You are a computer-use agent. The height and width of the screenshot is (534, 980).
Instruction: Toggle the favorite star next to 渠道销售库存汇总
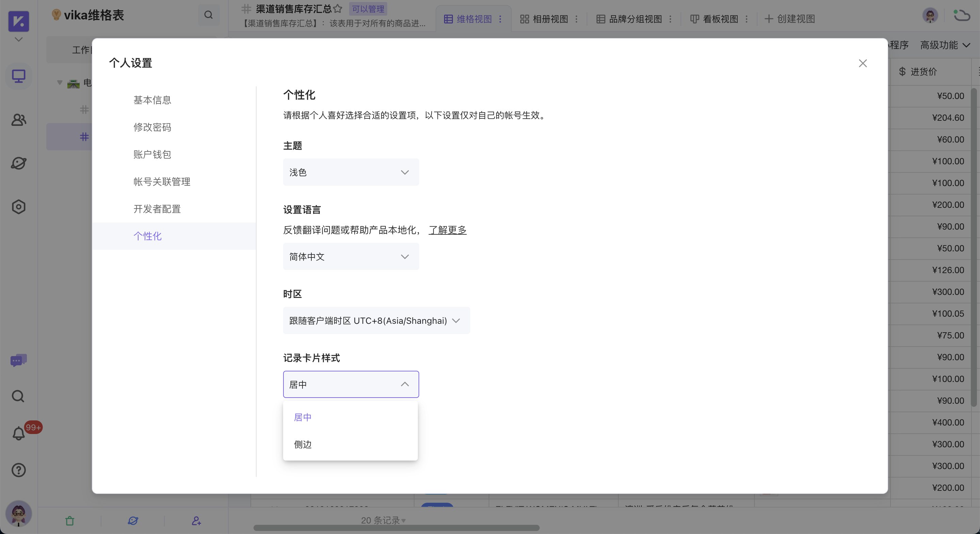[x=338, y=9]
